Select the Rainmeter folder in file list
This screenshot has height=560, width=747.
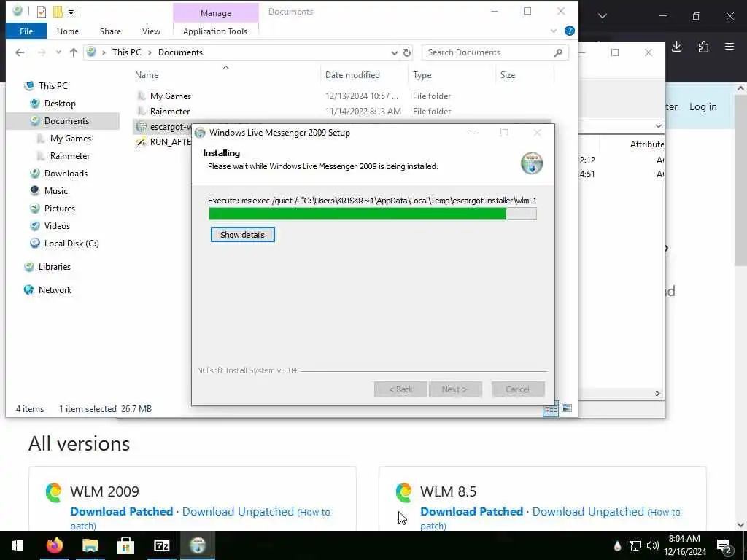170,112
